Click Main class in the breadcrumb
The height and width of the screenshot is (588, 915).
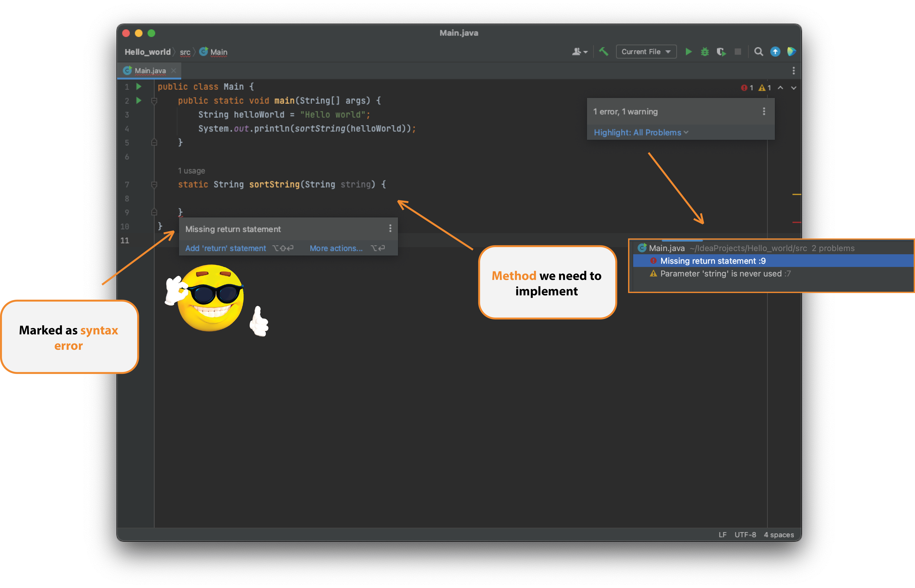(213, 52)
